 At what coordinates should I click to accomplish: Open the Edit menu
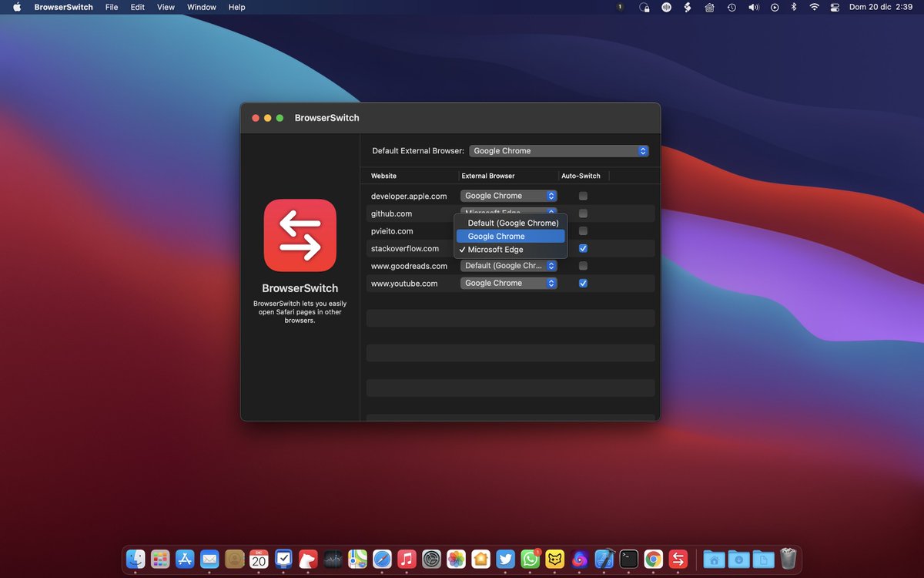(x=137, y=7)
